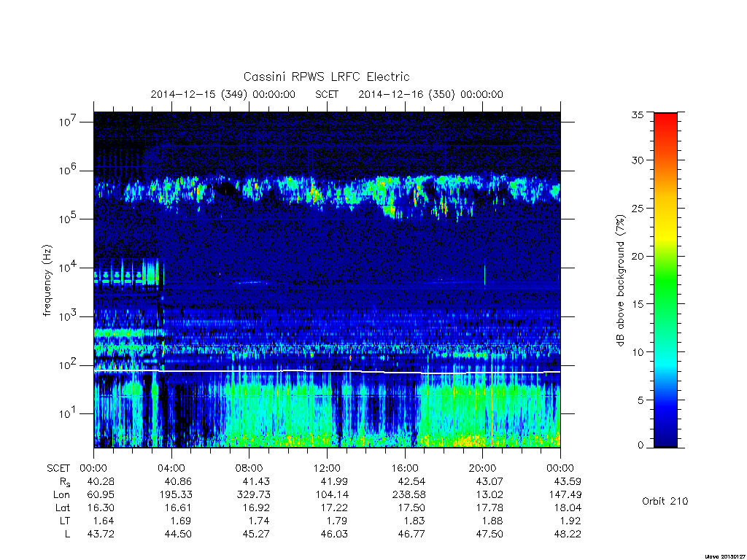Click the Rs value 41.99
The width and height of the screenshot is (747, 560).
pos(334,481)
